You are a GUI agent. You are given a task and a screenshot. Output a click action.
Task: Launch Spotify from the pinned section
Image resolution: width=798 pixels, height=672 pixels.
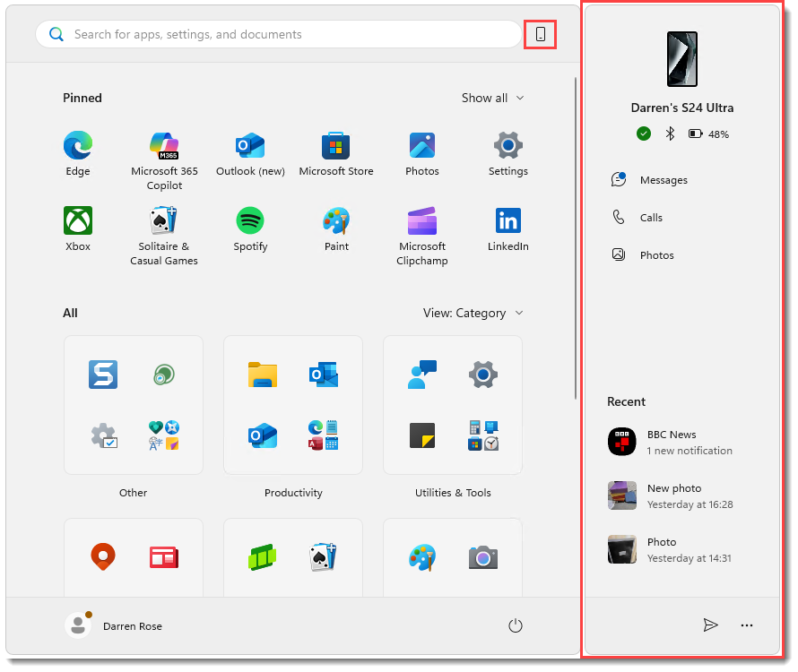(x=249, y=220)
